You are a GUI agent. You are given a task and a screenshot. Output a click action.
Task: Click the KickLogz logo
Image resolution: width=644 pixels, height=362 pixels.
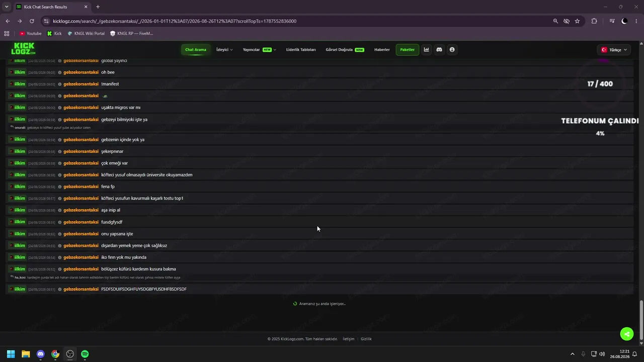tap(23, 49)
